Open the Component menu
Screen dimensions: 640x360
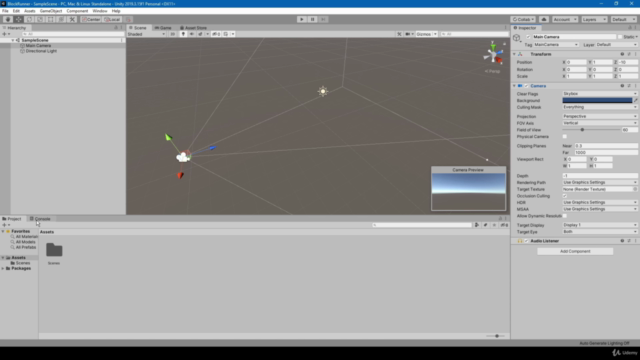point(77,11)
